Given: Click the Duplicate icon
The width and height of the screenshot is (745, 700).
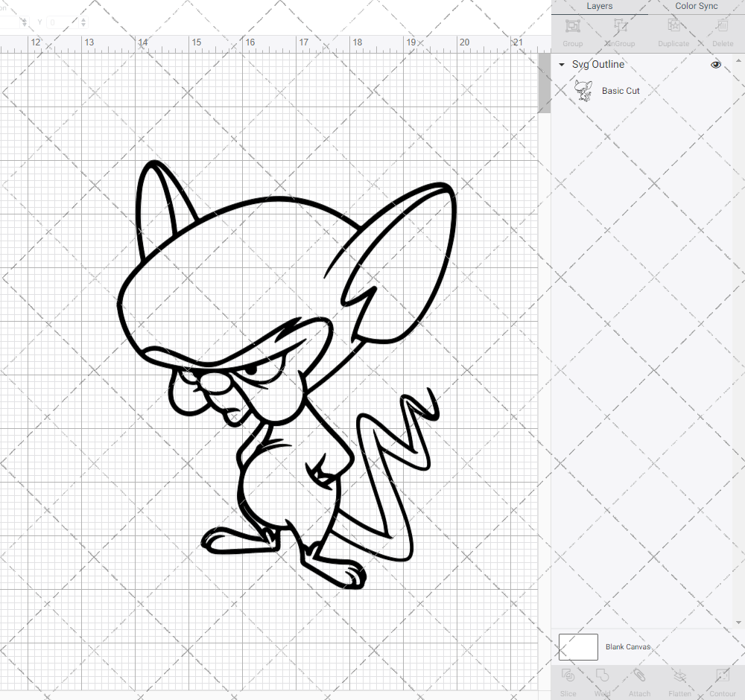Looking at the screenshot, I should (x=673, y=25).
